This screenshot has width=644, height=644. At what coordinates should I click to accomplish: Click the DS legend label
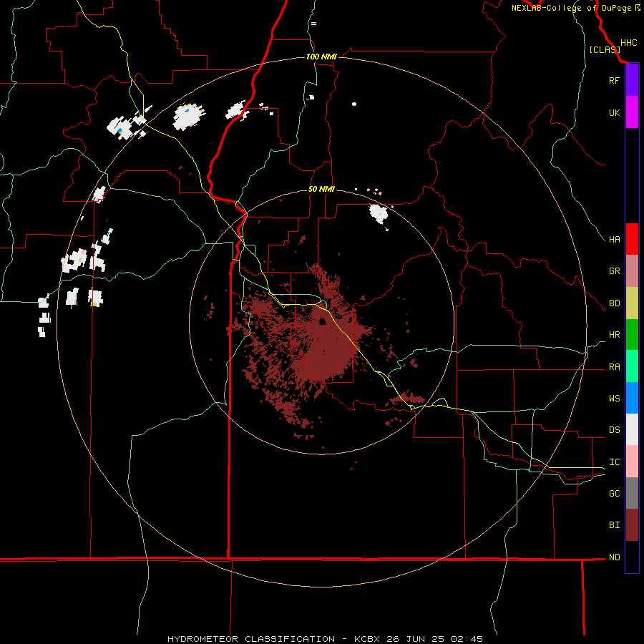614,430
